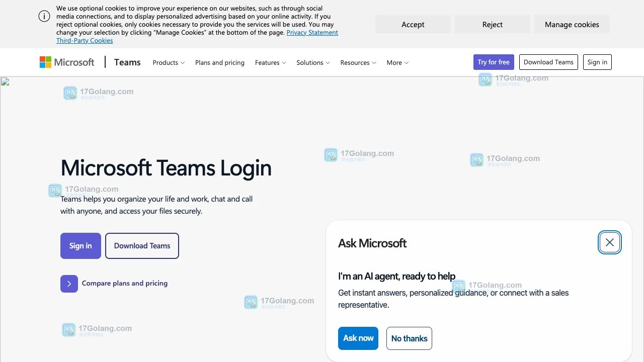Open Plans and pricing page
This screenshot has height=362, width=644.
(220, 62)
